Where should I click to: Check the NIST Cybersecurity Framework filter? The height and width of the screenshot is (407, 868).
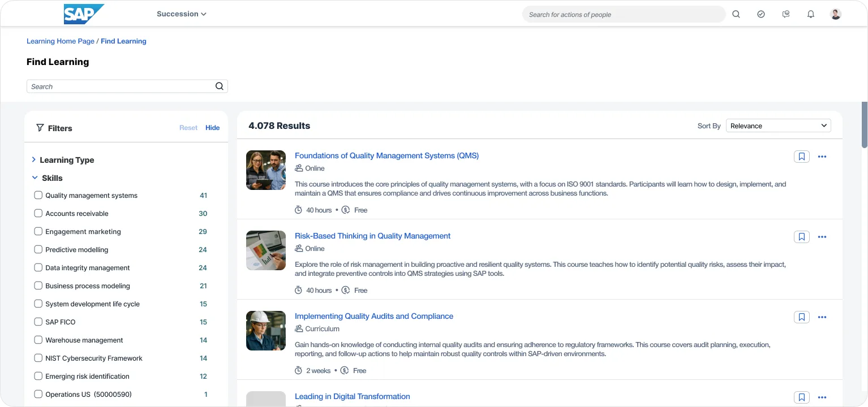coord(38,358)
